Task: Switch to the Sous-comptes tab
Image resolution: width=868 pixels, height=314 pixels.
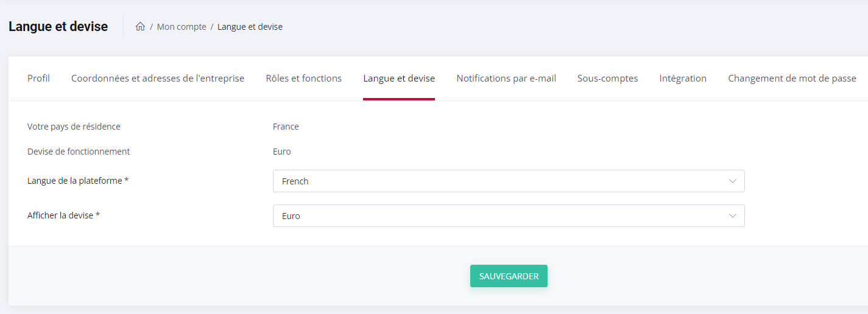Action: tap(608, 78)
